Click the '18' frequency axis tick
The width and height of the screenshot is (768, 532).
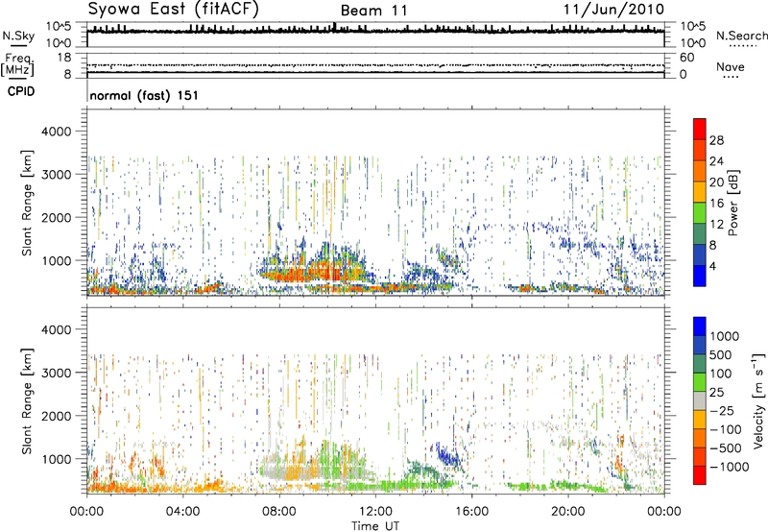64,58
